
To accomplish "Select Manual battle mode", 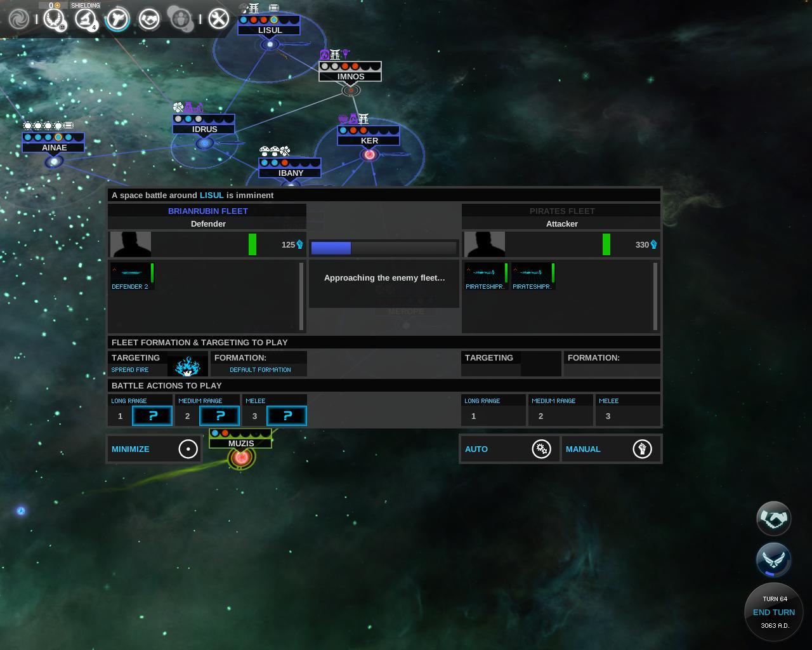I will pos(610,449).
